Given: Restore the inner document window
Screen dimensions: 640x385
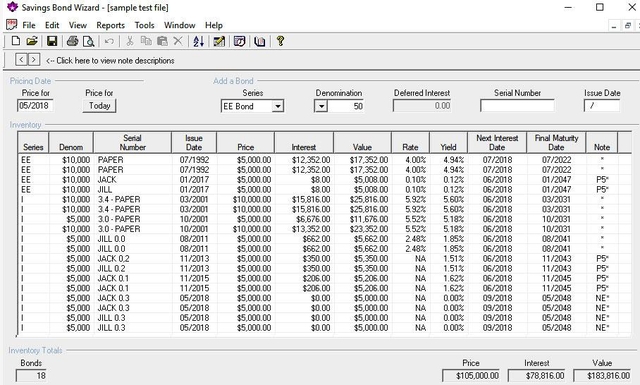Looking at the screenshot, I should 628,25.
